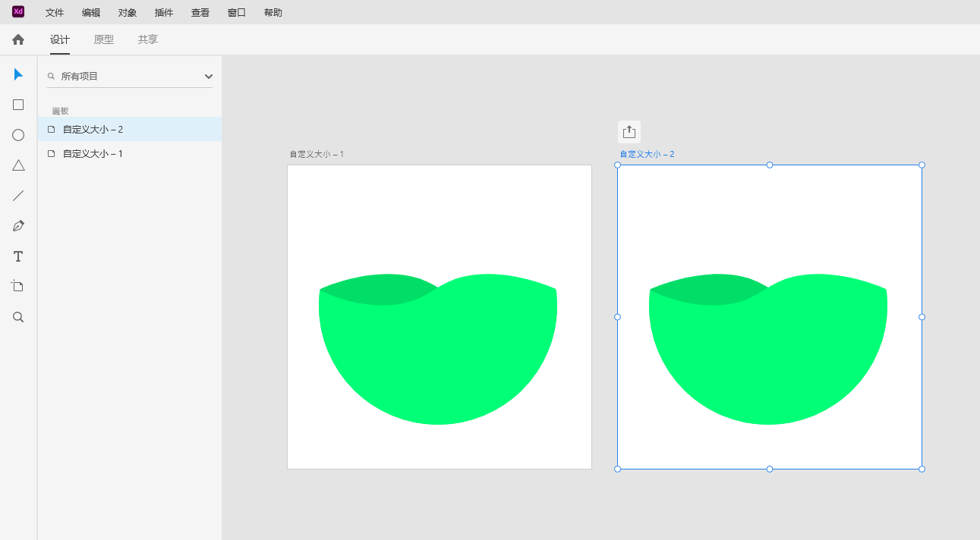Select 自定义大小 – 2 in layers list
Viewport: 980px width, 540px height.
tap(130, 129)
